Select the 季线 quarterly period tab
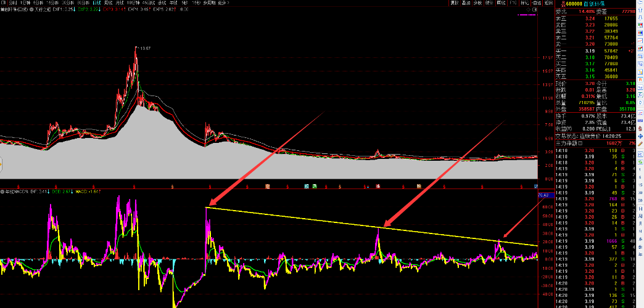This screenshot has height=308, width=644. click(162, 3)
